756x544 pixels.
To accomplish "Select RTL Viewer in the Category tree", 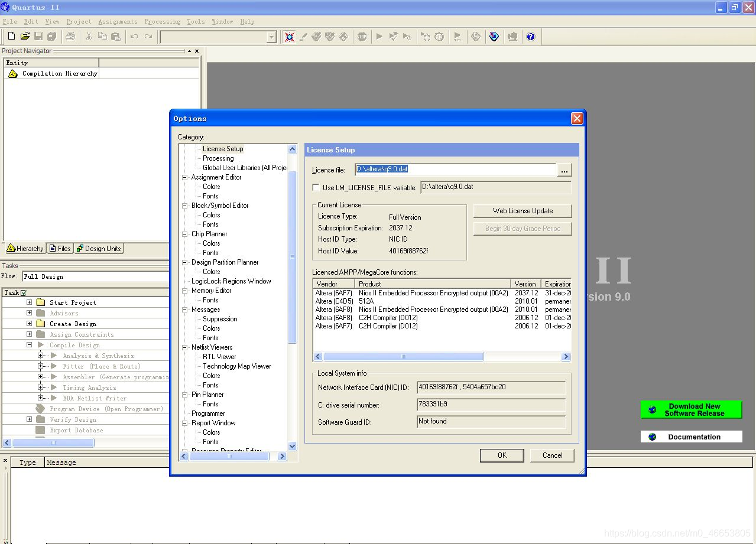I will [x=219, y=357].
